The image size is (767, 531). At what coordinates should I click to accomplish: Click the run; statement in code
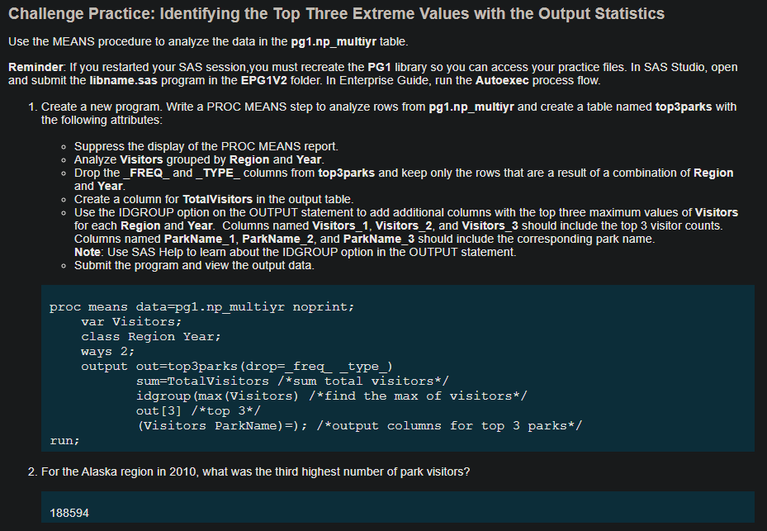65,440
